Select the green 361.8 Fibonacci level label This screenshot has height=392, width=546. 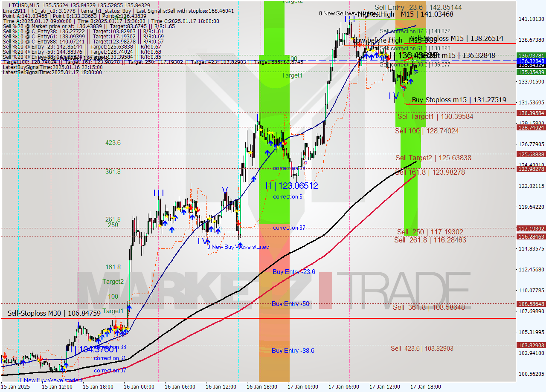pos(113,172)
